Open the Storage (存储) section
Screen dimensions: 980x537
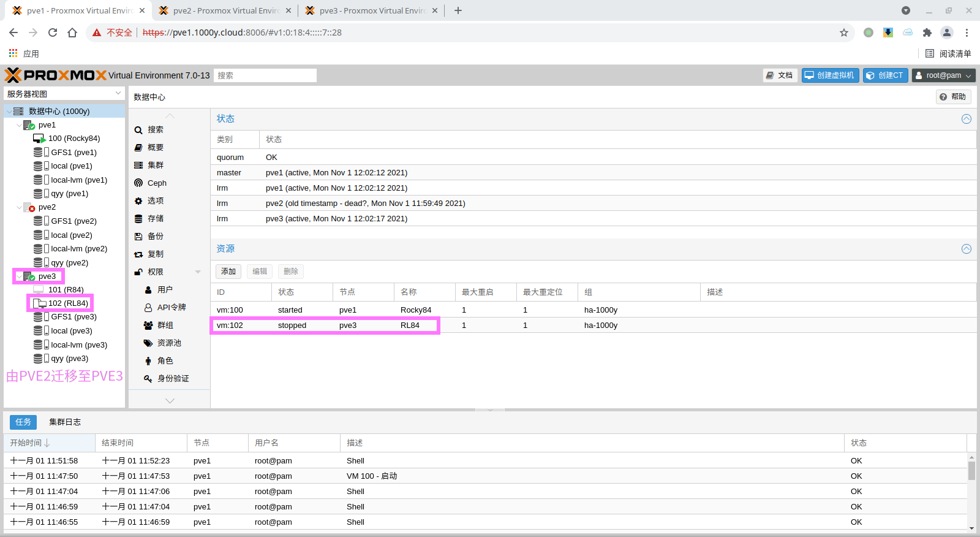click(155, 219)
